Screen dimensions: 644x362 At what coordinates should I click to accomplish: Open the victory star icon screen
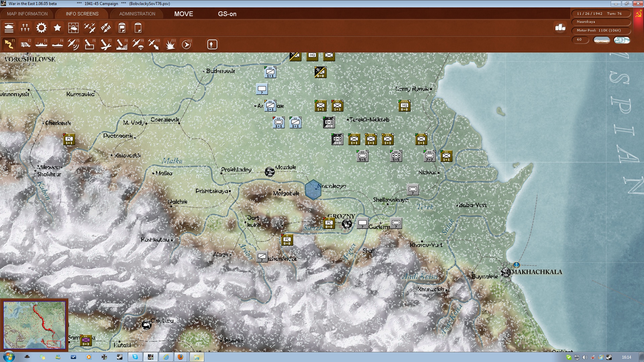tap(57, 28)
